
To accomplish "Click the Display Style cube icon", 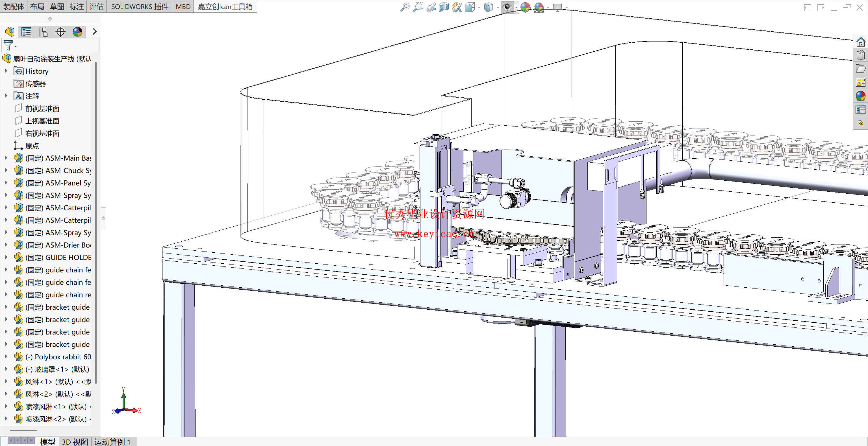I will point(488,7).
